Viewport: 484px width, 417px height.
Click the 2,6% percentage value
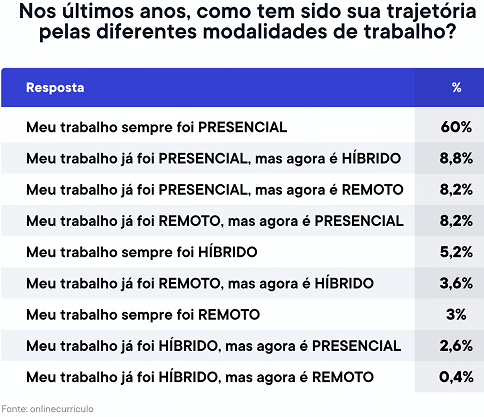click(456, 346)
